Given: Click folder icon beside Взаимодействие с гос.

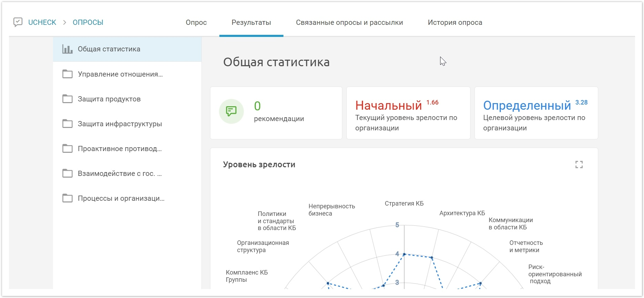Looking at the screenshot, I should pos(67,173).
